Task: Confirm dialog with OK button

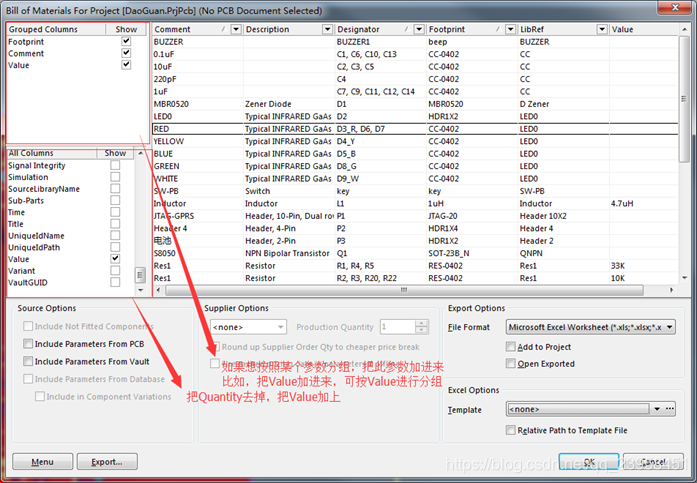Action: click(589, 462)
